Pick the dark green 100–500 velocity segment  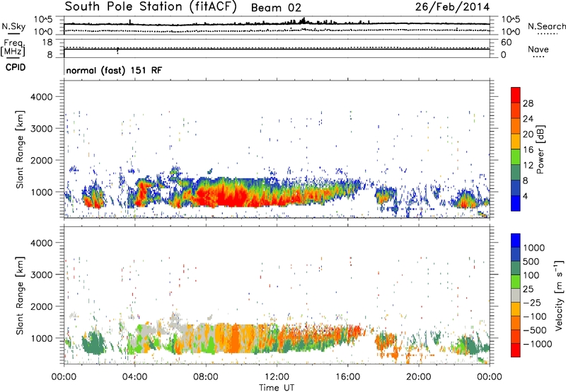(x=516, y=268)
